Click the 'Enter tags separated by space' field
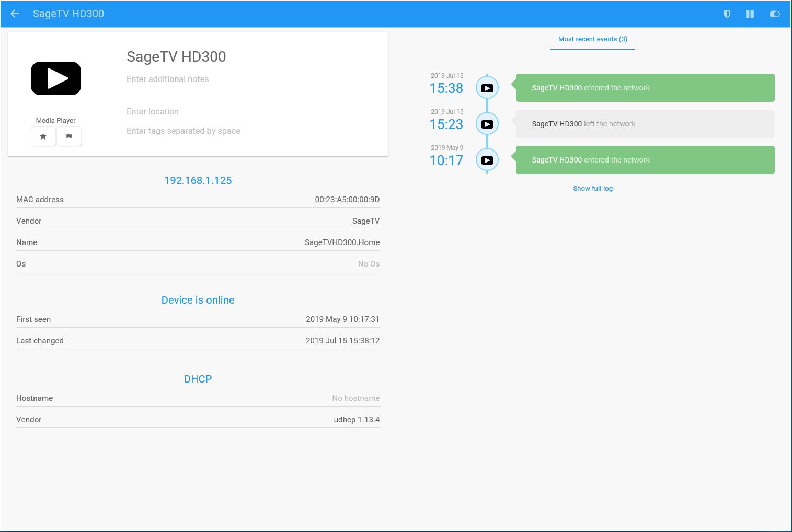This screenshot has height=532, width=792. pos(183,131)
